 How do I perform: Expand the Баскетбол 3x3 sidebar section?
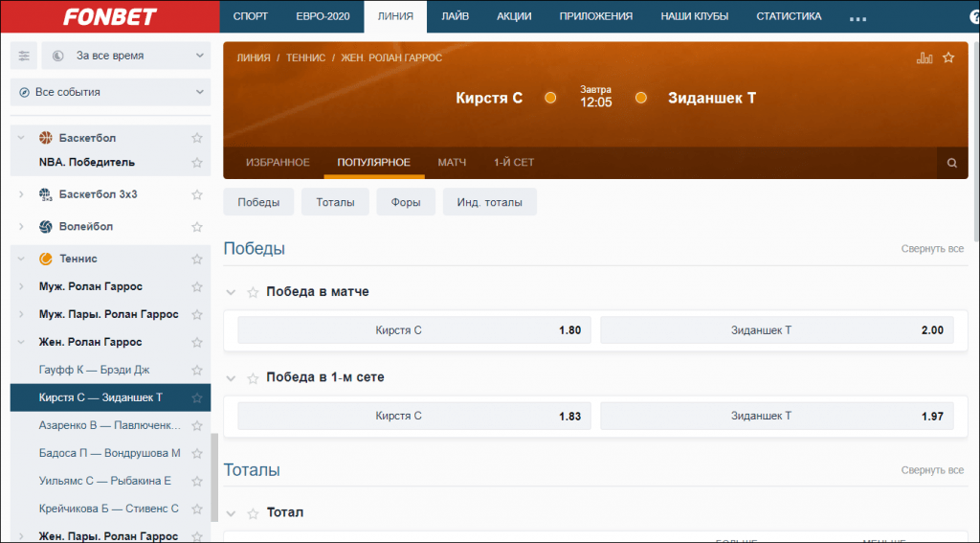pyautogui.click(x=21, y=194)
